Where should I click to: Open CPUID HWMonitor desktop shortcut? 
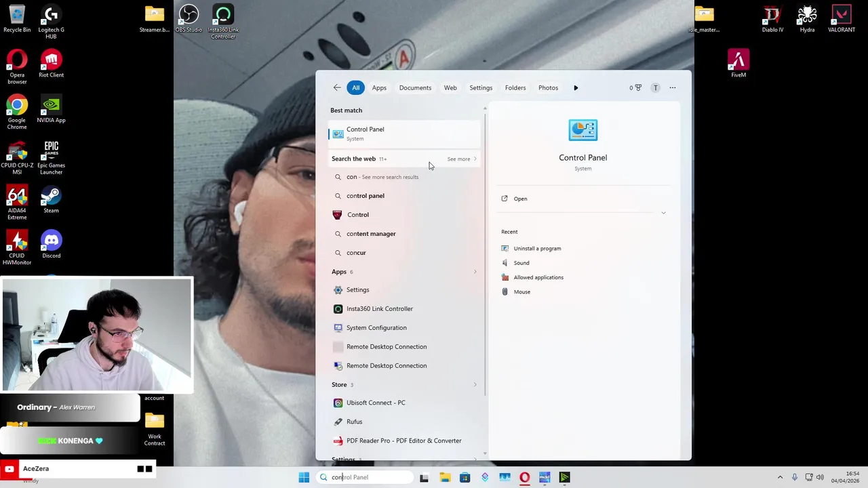coord(17,248)
